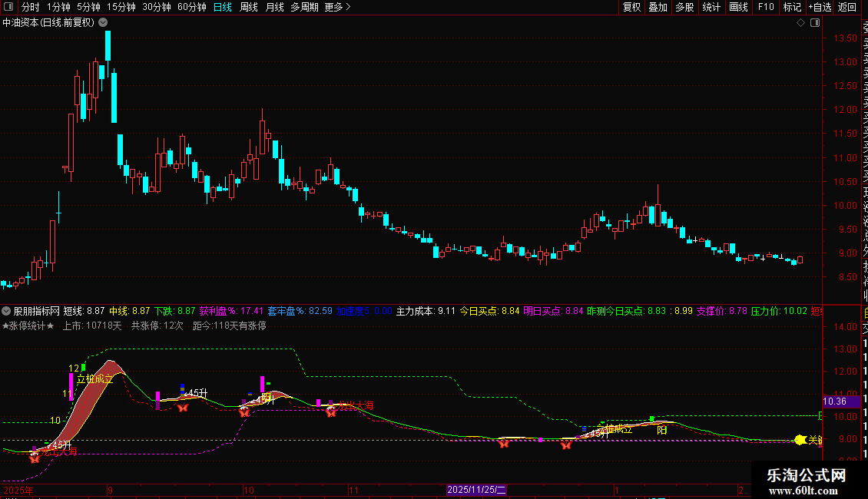Click the 短线: 8.87 value
The image size is (868, 499).
tap(84, 311)
